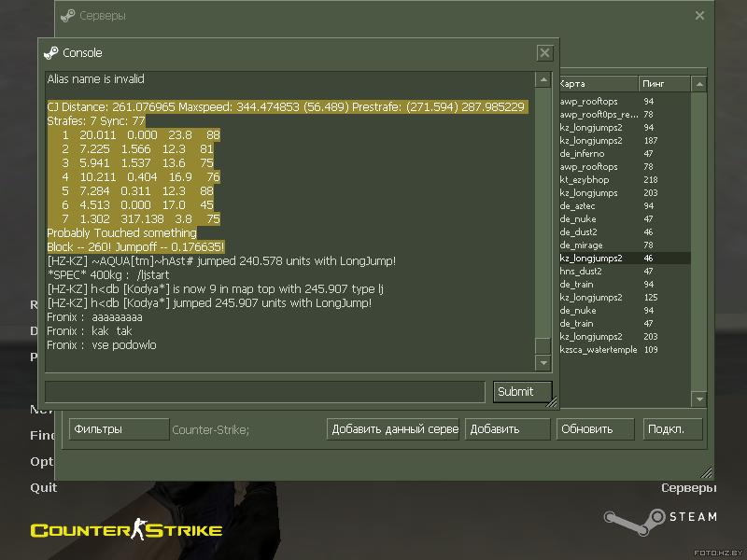Click the Steam icon in the Серверы title bar
Viewport: 747px width, 560px height.
[67, 16]
